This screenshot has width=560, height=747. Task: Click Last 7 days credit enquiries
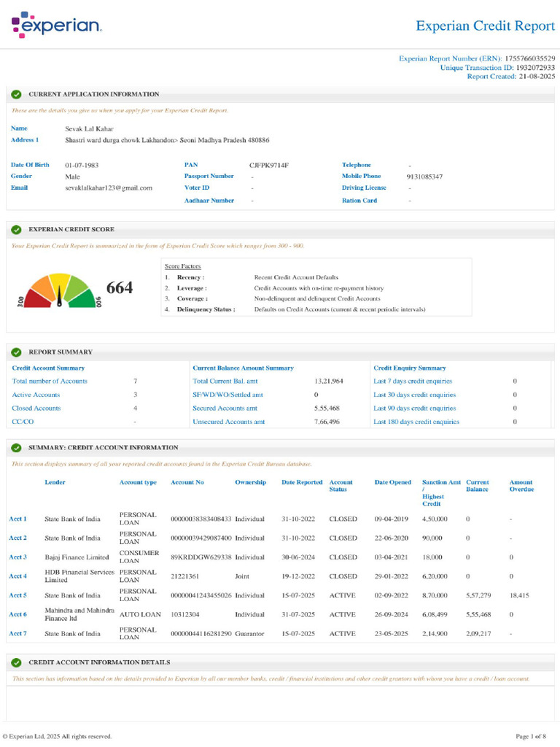pyautogui.click(x=413, y=381)
